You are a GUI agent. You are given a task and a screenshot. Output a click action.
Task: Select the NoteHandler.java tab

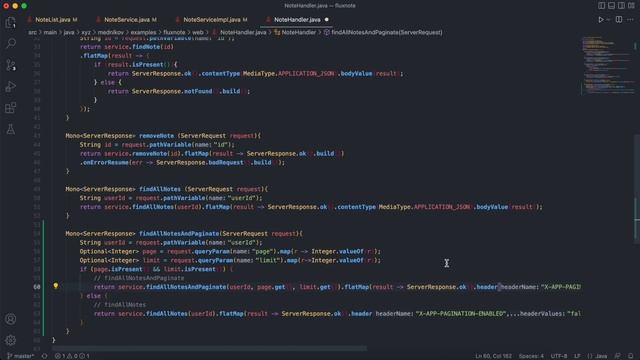pyautogui.click(x=297, y=20)
